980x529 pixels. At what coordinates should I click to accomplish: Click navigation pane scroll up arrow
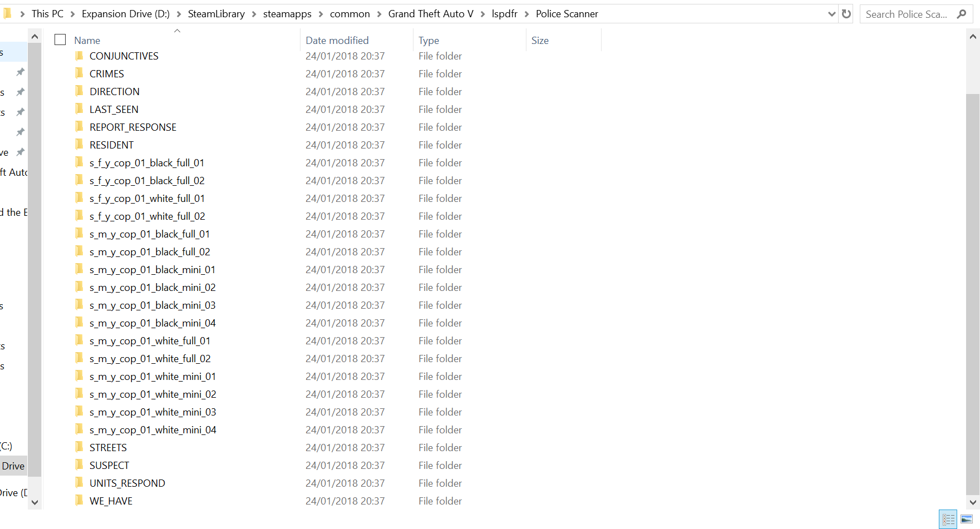tap(35, 37)
